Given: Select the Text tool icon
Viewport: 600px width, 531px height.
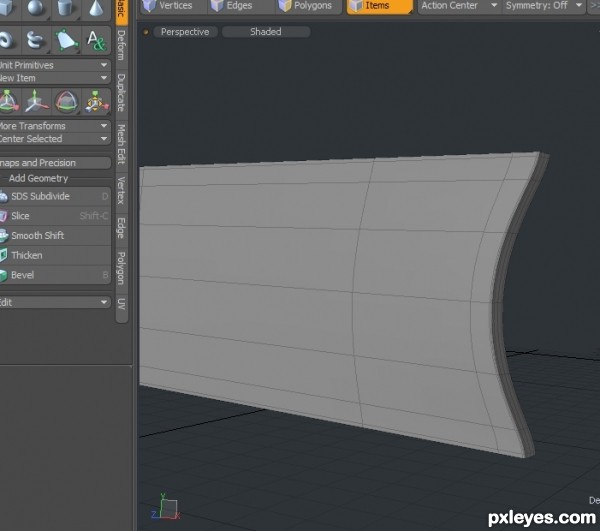Looking at the screenshot, I should pyautogui.click(x=96, y=41).
